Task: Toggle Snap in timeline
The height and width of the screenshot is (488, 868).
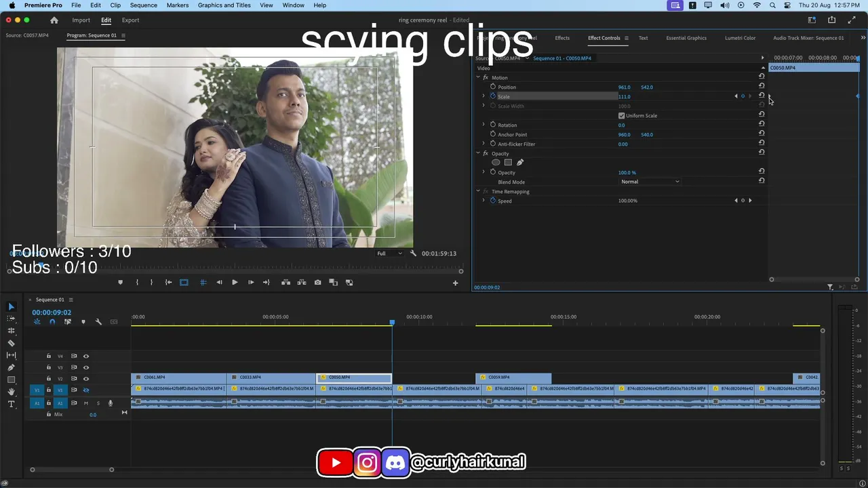Action: tap(52, 322)
